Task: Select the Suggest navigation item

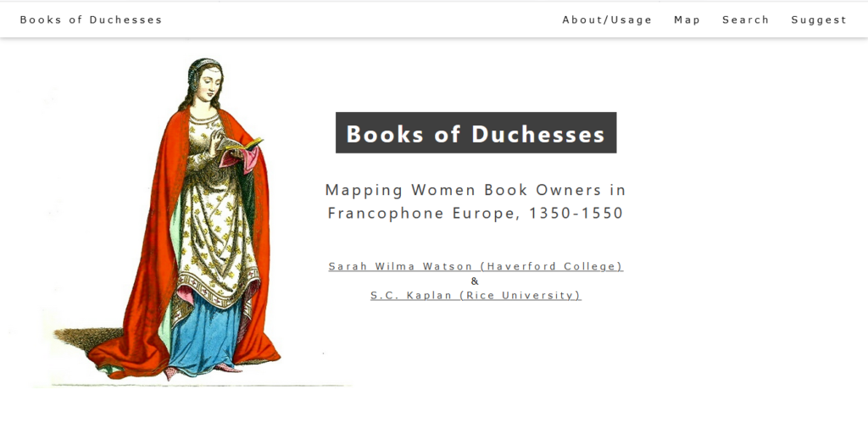Action: click(x=818, y=19)
